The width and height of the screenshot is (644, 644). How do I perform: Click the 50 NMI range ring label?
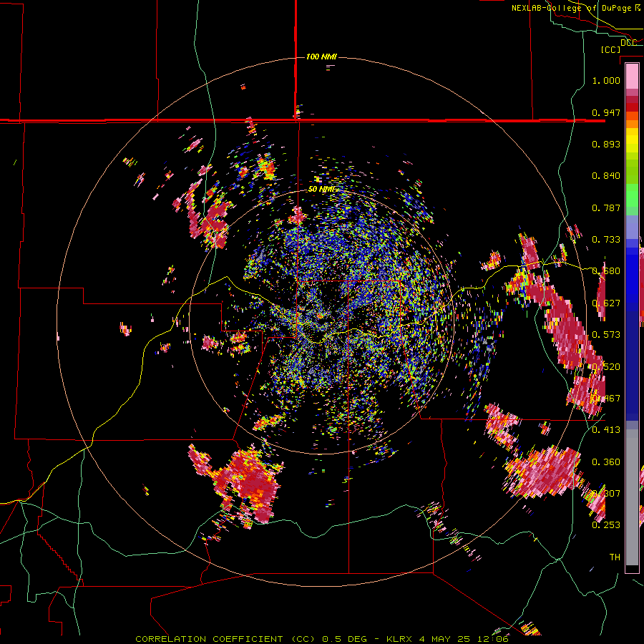323,190
